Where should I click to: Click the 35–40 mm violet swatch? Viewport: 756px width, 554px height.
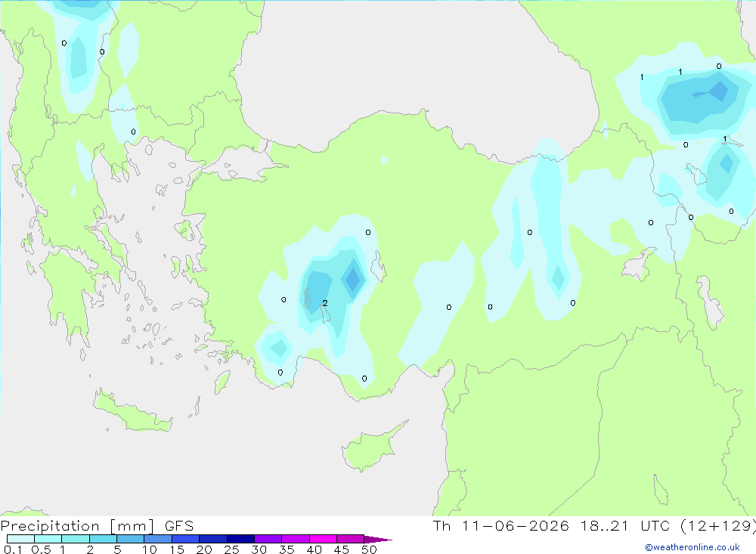coord(296,539)
